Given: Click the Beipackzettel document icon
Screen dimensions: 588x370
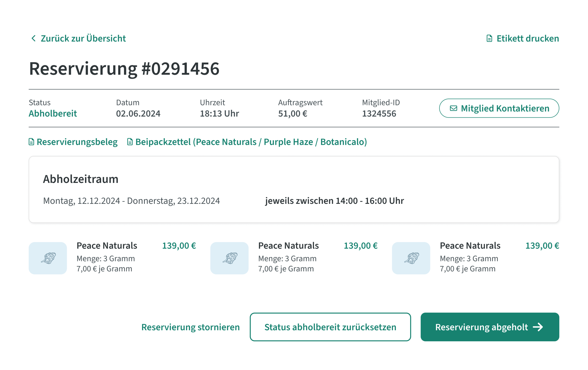Looking at the screenshot, I should [x=130, y=142].
